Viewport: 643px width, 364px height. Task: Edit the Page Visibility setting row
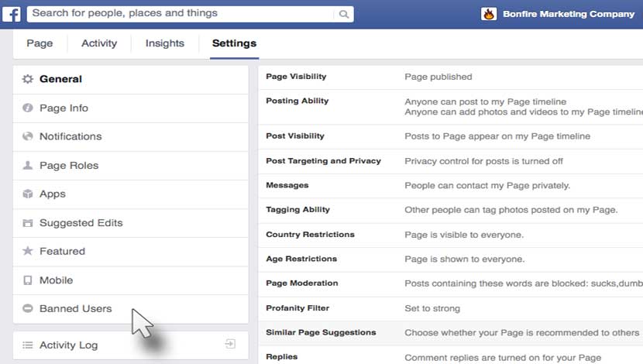click(x=449, y=77)
